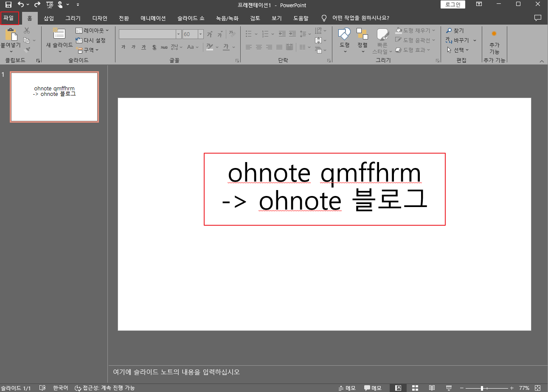Image resolution: width=548 pixels, height=392 pixels.
Task: Click the Reset (다시 설정) slide button
Action: click(90, 40)
